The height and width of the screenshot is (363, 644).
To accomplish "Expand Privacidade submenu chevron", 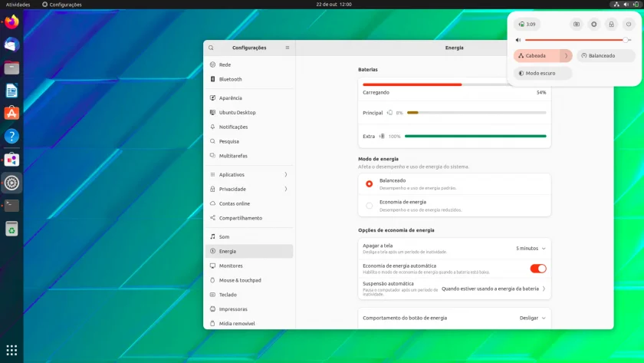I will [286, 189].
